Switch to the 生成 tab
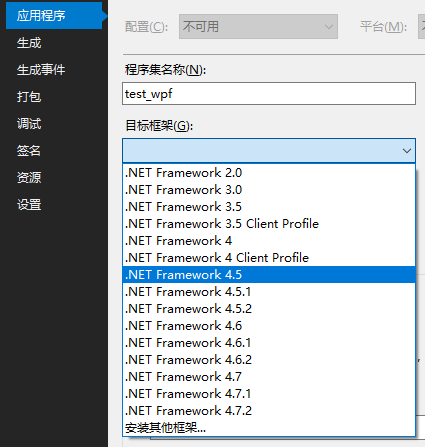The width and height of the screenshot is (425, 447). click(29, 43)
